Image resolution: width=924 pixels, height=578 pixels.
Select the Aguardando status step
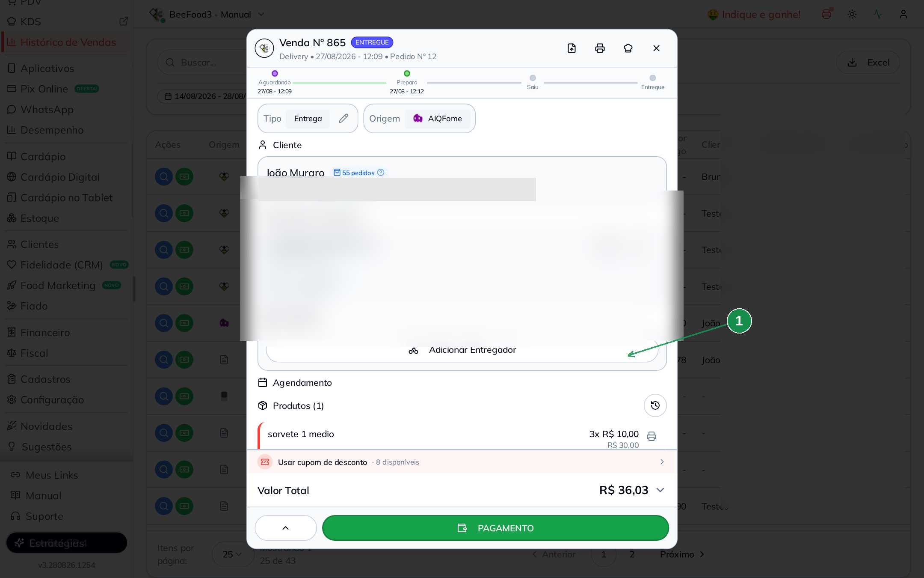[x=275, y=82]
